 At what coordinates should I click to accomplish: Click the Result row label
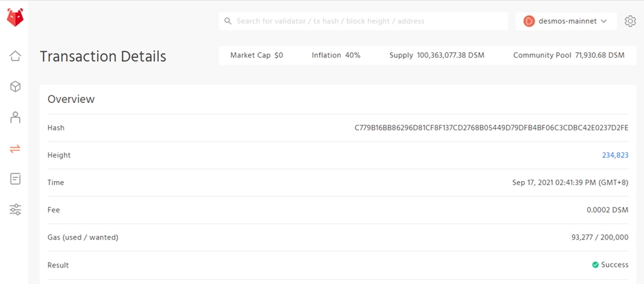(58, 265)
